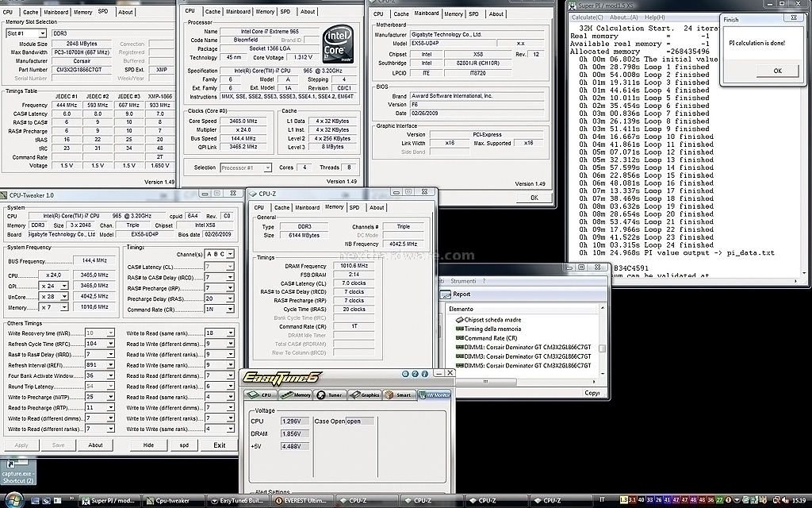
Task: Open Strumenti menu in EVEREST
Action: [x=463, y=281]
